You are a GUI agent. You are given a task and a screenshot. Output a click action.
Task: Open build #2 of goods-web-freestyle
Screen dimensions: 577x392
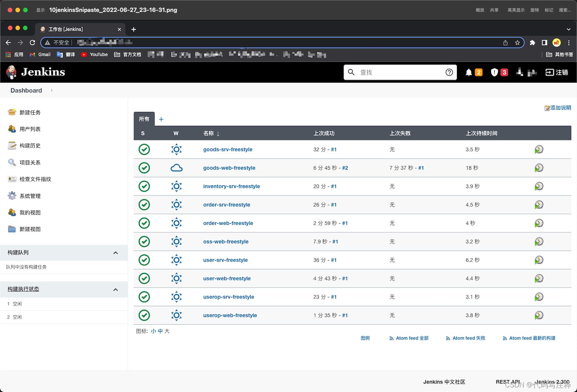pyautogui.click(x=345, y=168)
